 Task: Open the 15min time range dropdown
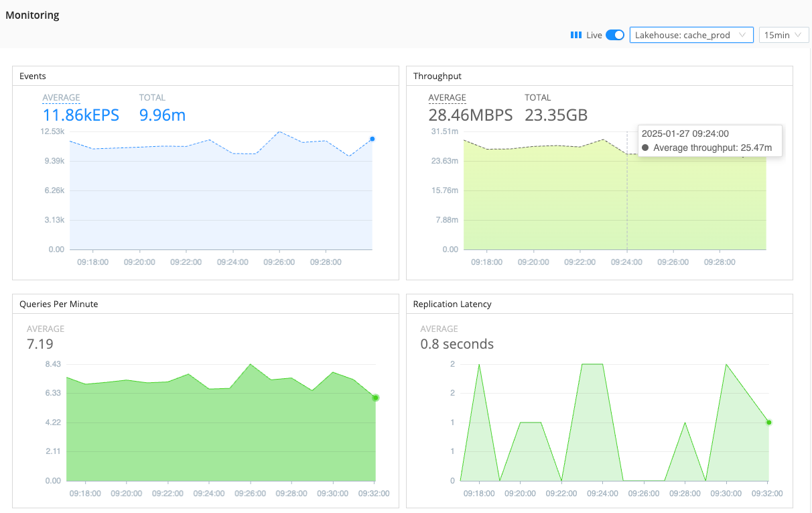(x=783, y=35)
